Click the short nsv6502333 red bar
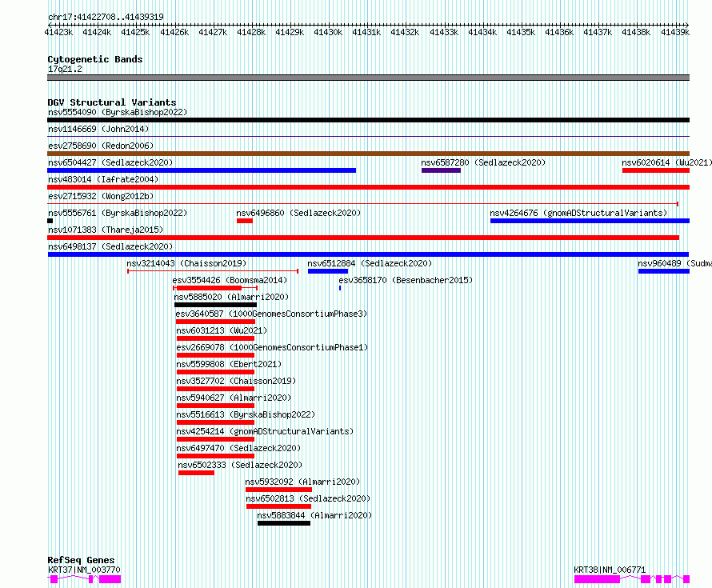712x588 pixels. coord(196,473)
